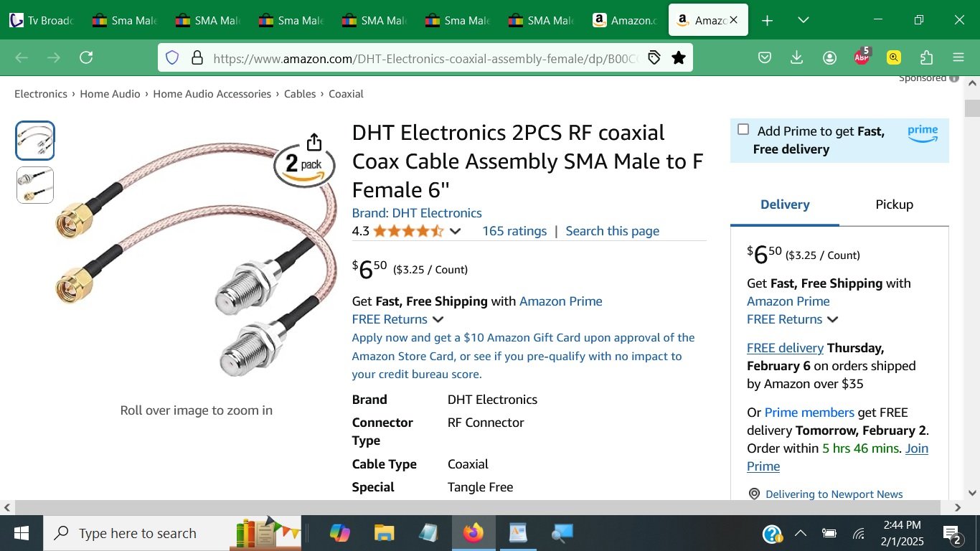The image size is (980, 551).
Task: Check the battery status icon
Action: click(x=829, y=533)
